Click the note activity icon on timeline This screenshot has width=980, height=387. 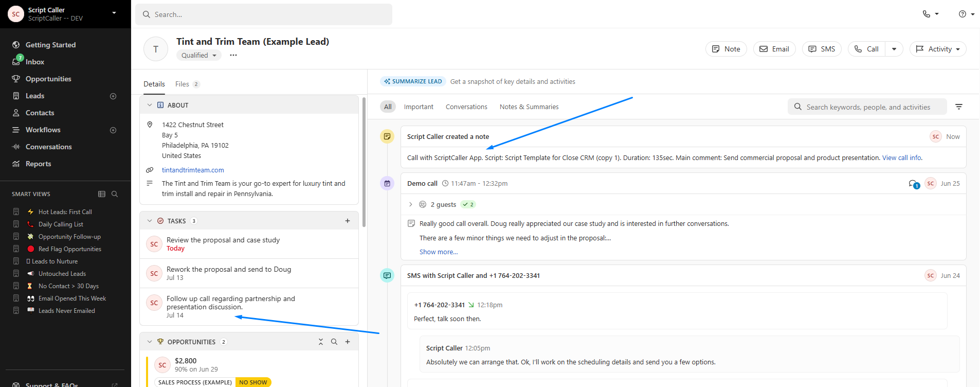coord(387,136)
